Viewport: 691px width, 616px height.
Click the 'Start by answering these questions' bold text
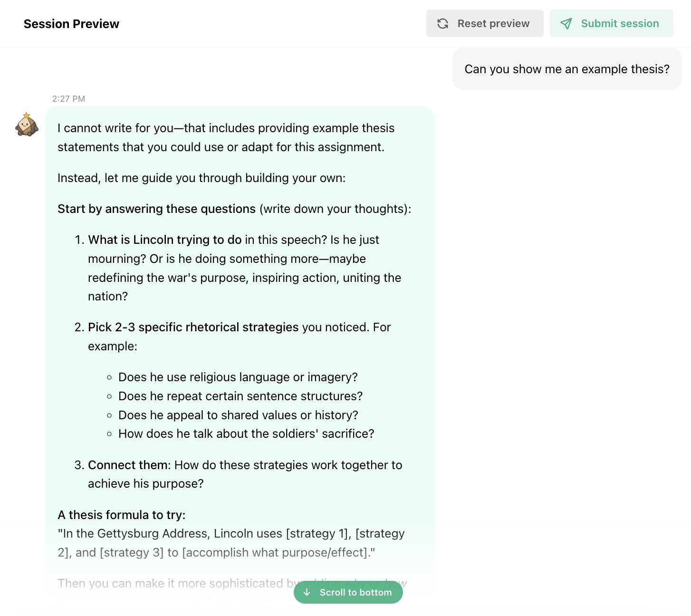tap(156, 209)
